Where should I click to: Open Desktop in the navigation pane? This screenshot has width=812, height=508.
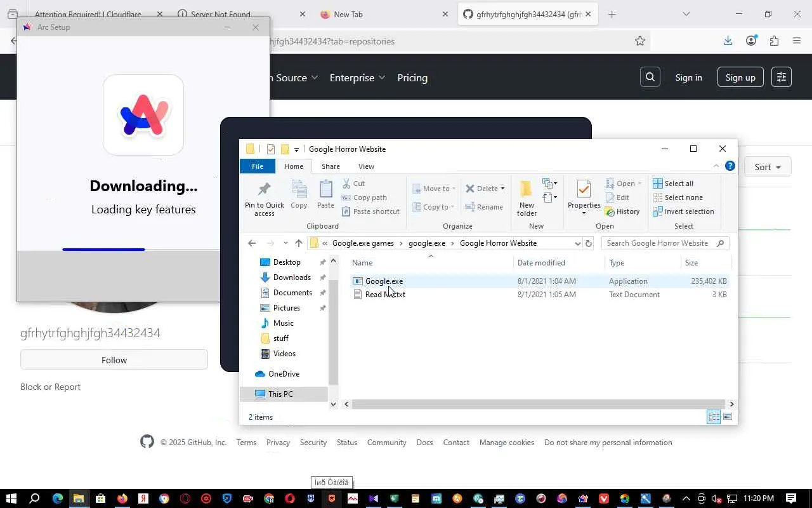pyautogui.click(x=287, y=262)
